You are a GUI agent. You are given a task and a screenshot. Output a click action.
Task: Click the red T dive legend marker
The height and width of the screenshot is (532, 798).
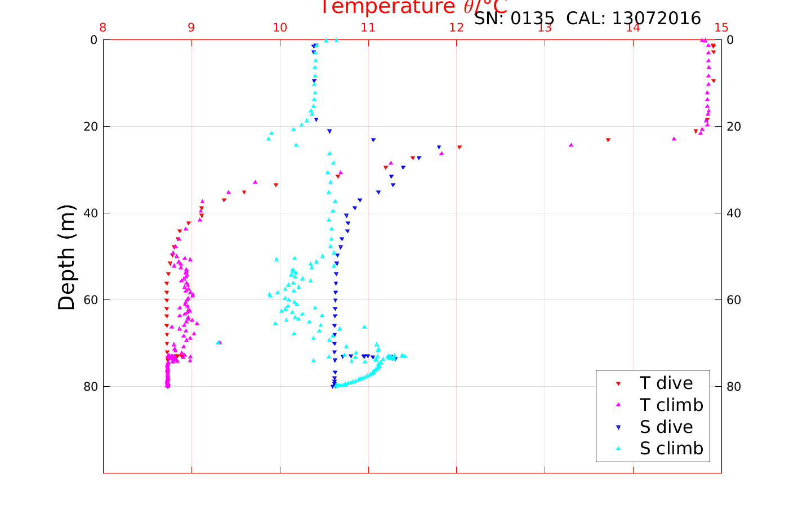coord(618,384)
